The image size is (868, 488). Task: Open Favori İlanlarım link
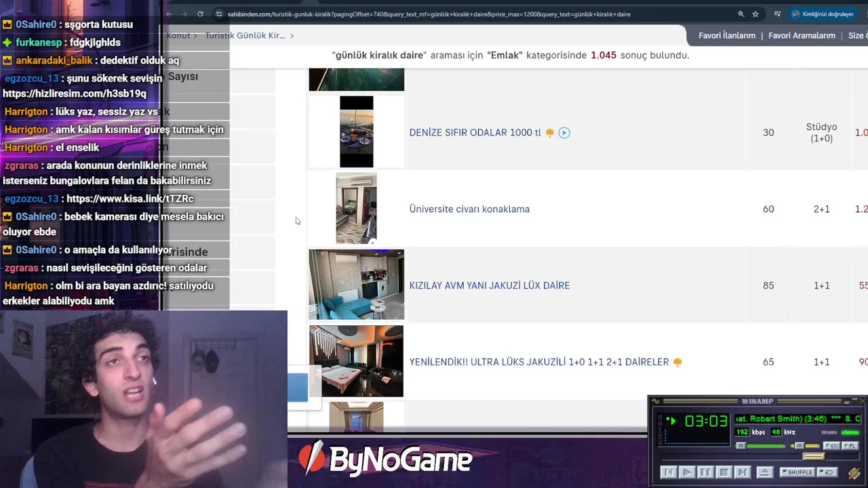coord(727,36)
